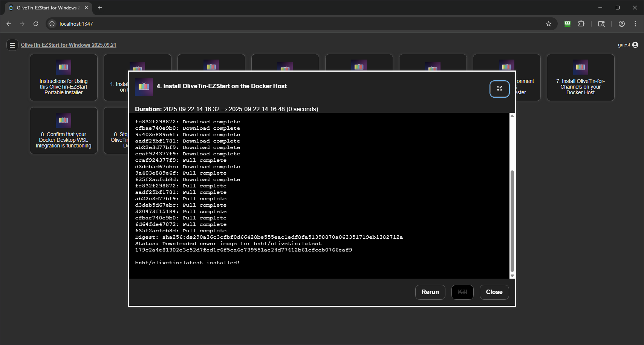Viewport: 644px width, 345px height.
Task: Open Install OliveTin-for-Channels on Docker Host card
Action: 580,78
